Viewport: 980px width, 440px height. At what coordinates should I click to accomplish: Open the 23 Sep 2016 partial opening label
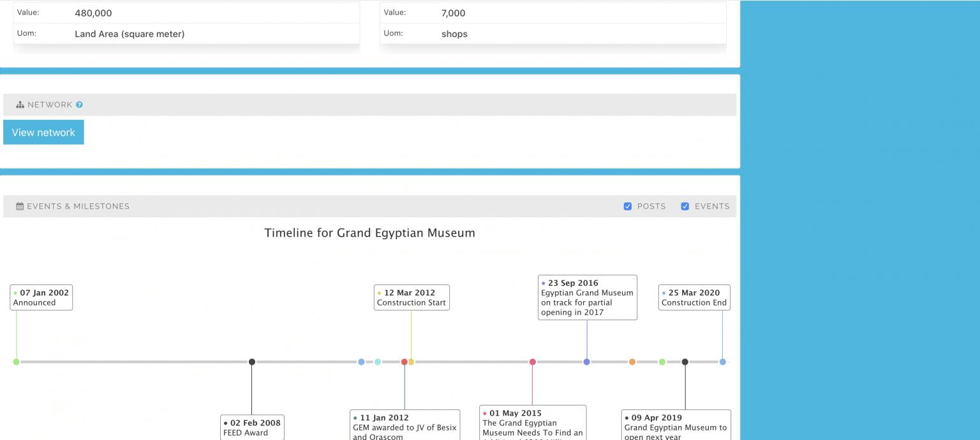[x=588, y=297]
